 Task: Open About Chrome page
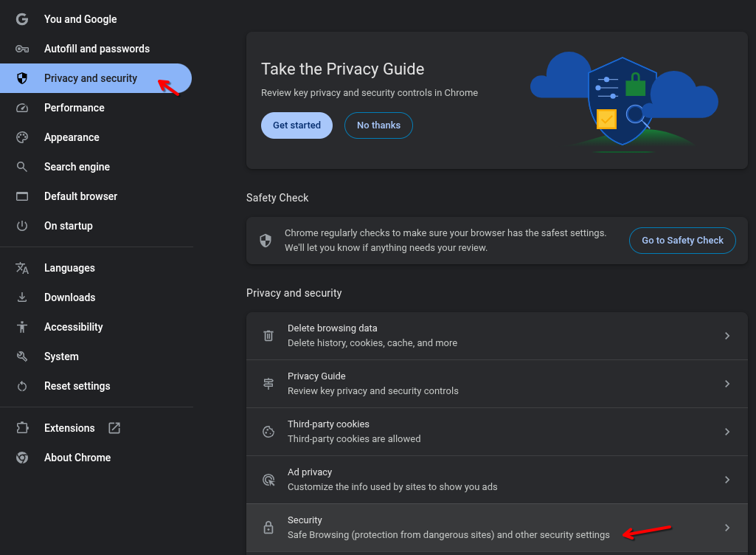[x=97, y=458]
